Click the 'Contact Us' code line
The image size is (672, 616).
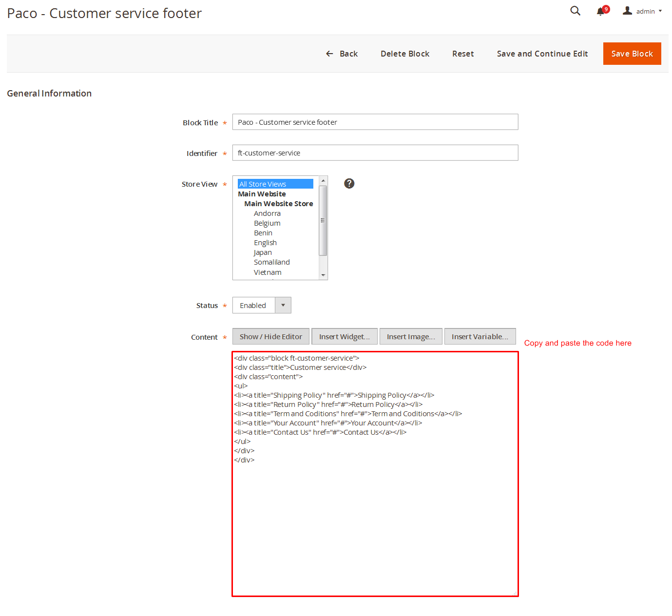(320, 432)
